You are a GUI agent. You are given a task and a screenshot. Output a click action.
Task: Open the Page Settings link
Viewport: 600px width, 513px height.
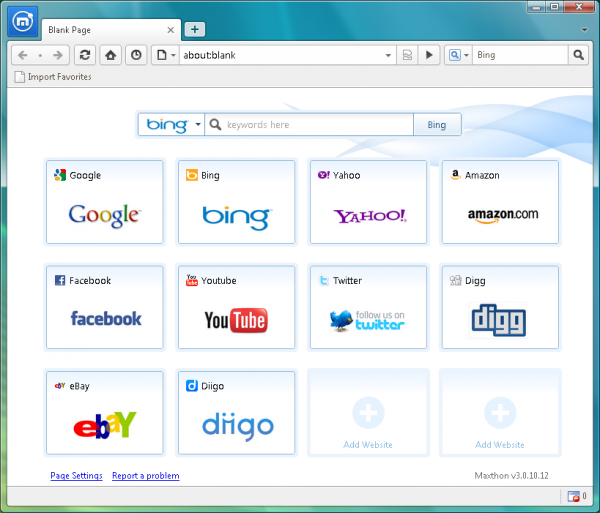[77, 476]
